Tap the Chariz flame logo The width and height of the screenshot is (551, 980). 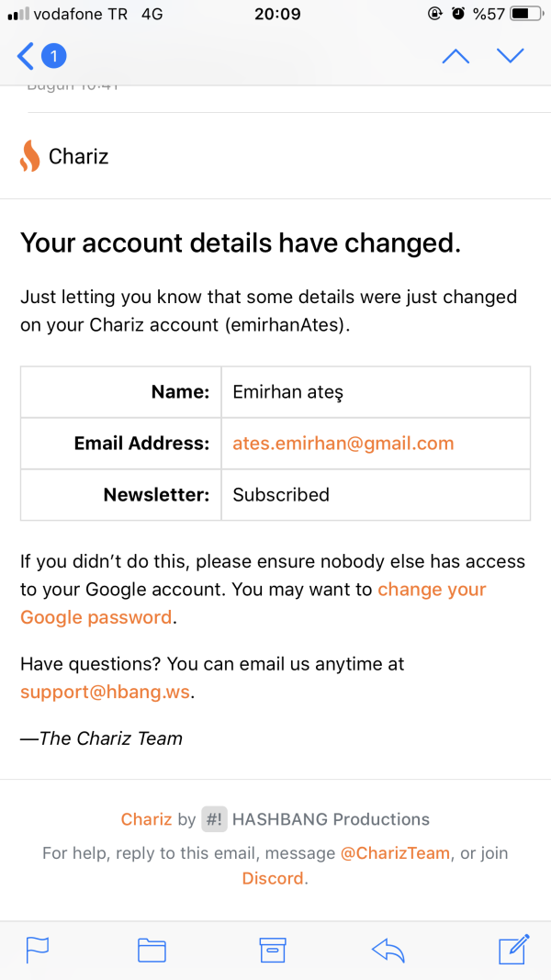coord(30,156)
